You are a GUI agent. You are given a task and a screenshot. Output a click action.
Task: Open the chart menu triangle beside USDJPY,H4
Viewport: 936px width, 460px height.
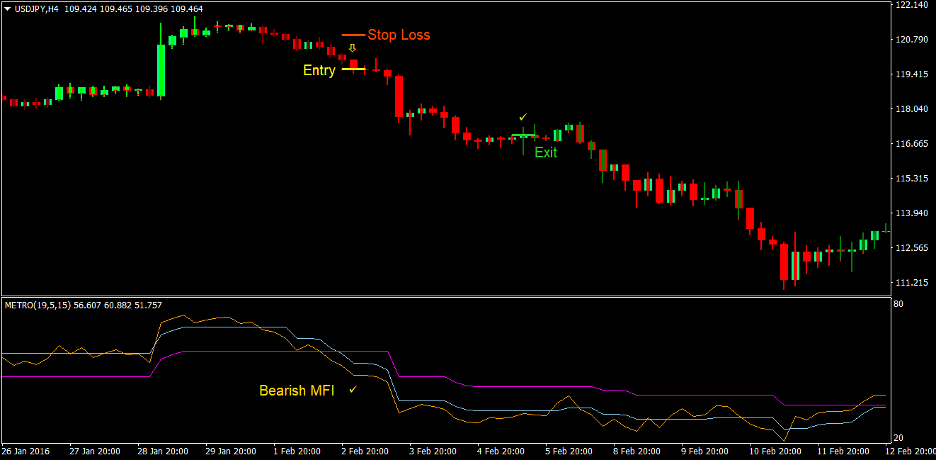click(x=7, y=8)
